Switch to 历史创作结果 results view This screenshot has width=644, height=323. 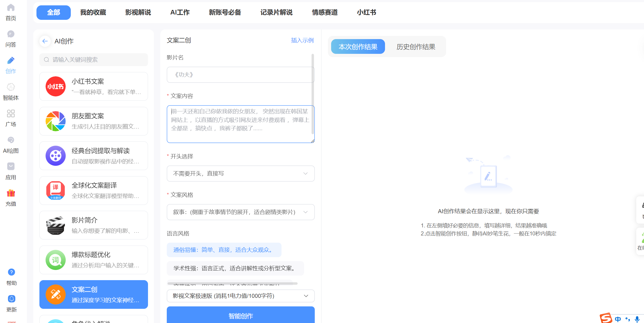tap(416, 47)
